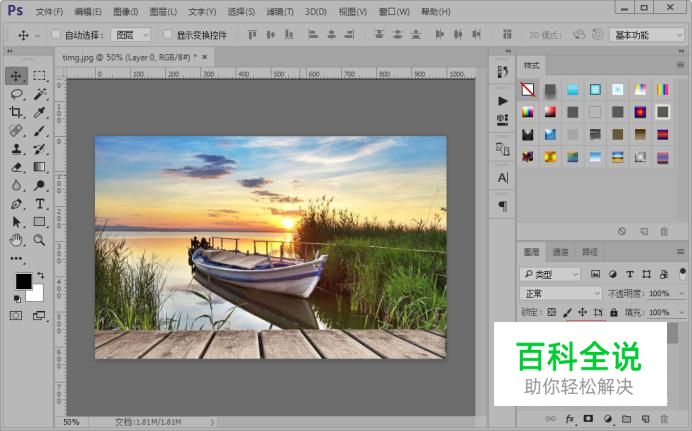Open the 类型 layer filter dropdown
692x431 pixels.
550,274
